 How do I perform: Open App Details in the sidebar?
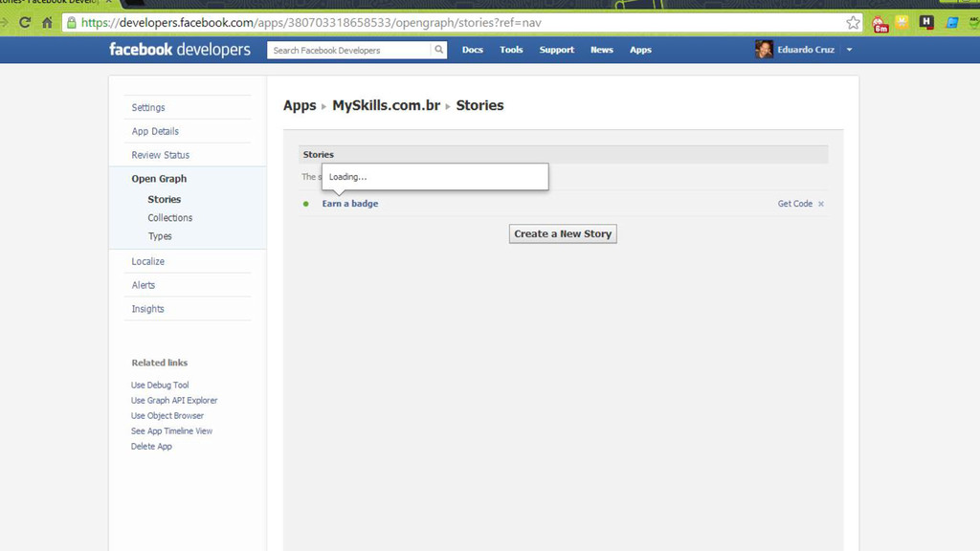(x=155, y=131)
